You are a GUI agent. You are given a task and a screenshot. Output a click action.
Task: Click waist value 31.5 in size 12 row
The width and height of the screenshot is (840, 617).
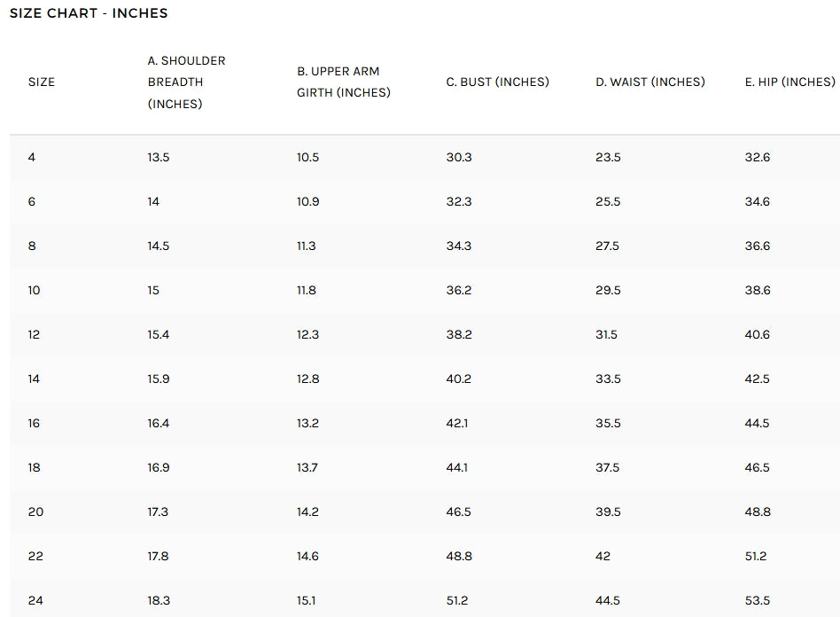click(606, 334)
